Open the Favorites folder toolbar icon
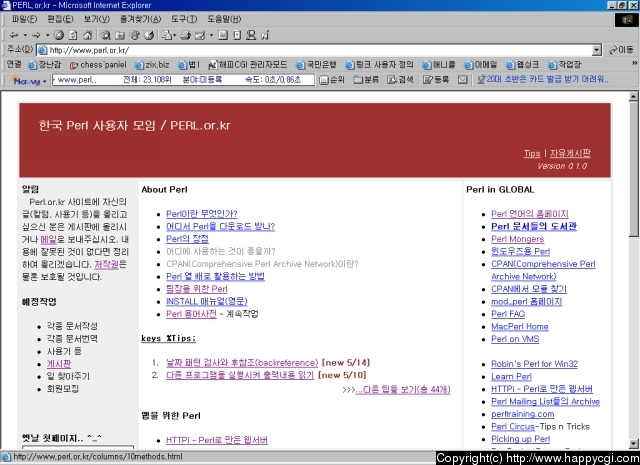The height and width of the screenshot is (465, 640). pyautogui.click(x=120, y=36)
